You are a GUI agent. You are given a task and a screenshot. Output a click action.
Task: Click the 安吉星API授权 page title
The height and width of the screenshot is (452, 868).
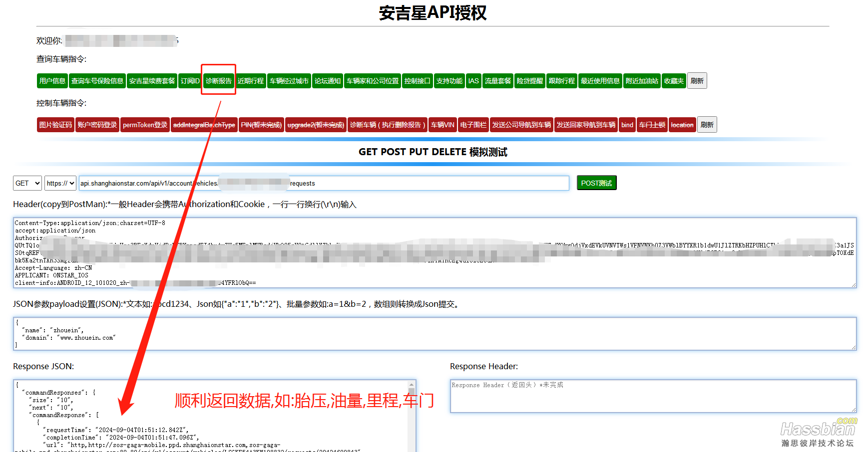pos(433,12)
